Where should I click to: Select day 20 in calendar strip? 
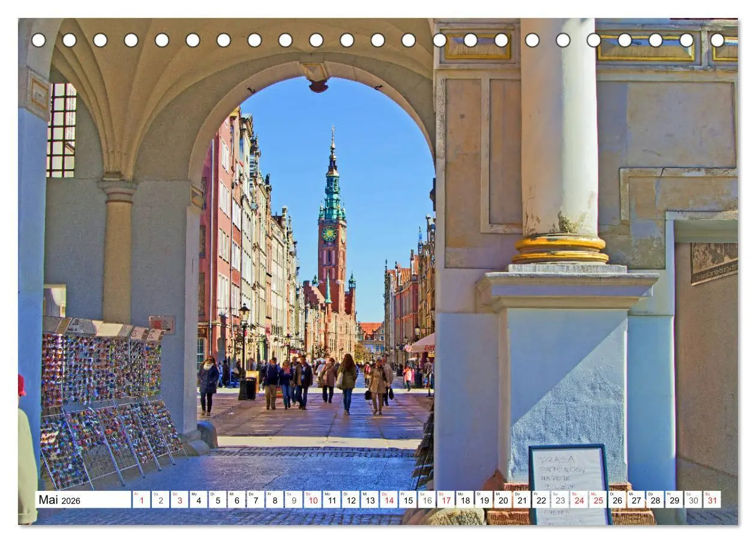click(x=503, y=500)
